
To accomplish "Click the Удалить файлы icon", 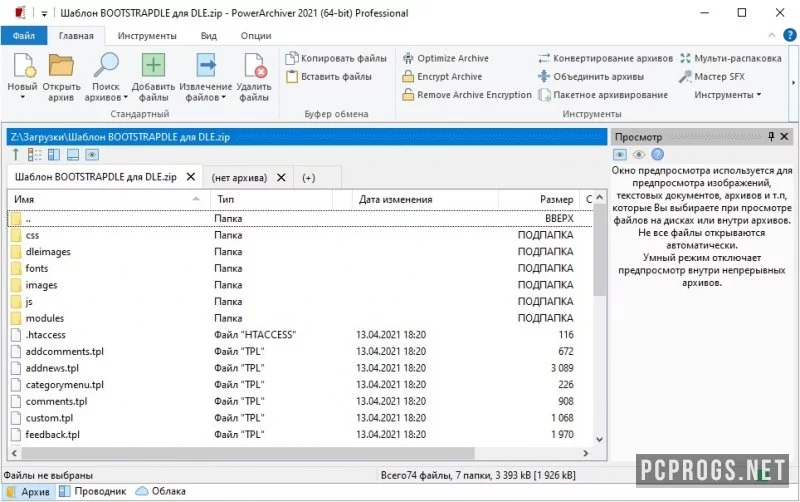I will tap(255, 66).
